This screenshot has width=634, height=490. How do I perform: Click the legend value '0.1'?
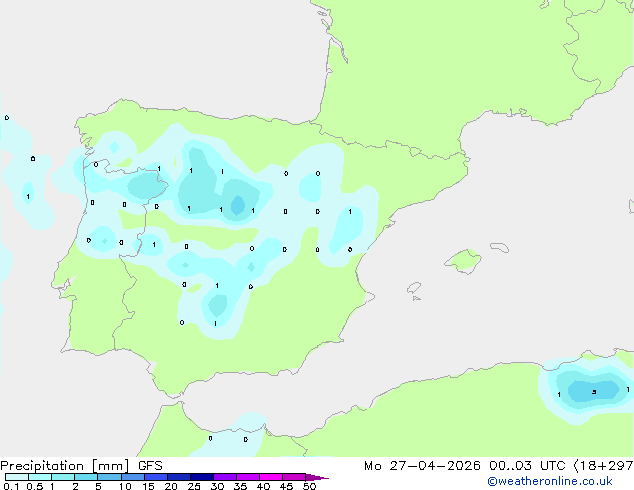tap(11, 486)
